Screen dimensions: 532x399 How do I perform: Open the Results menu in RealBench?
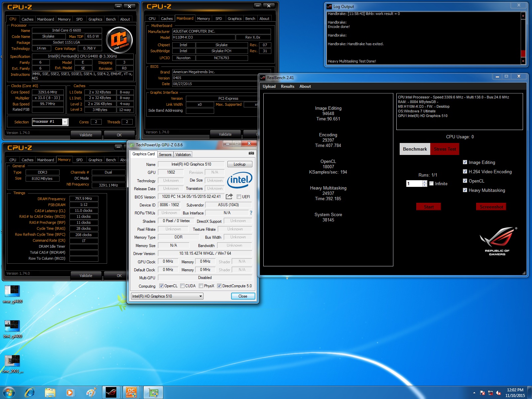pyautogui.click(x=288, y=86)
